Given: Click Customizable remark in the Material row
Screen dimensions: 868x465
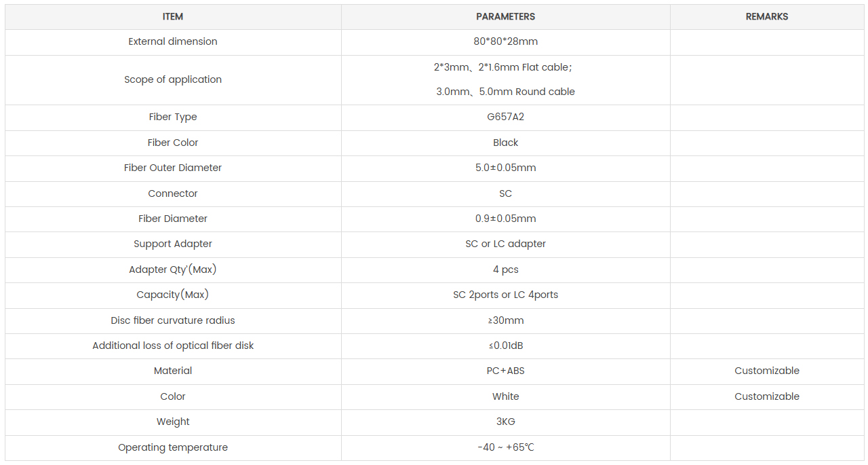Looking at the screenshot, I should pos(767,371).
